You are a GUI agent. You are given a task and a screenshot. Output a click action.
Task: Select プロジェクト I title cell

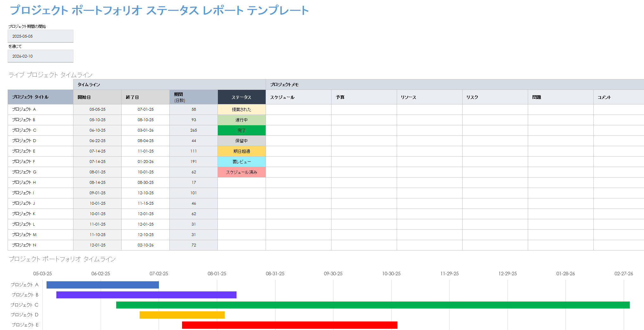click(41, 193)
